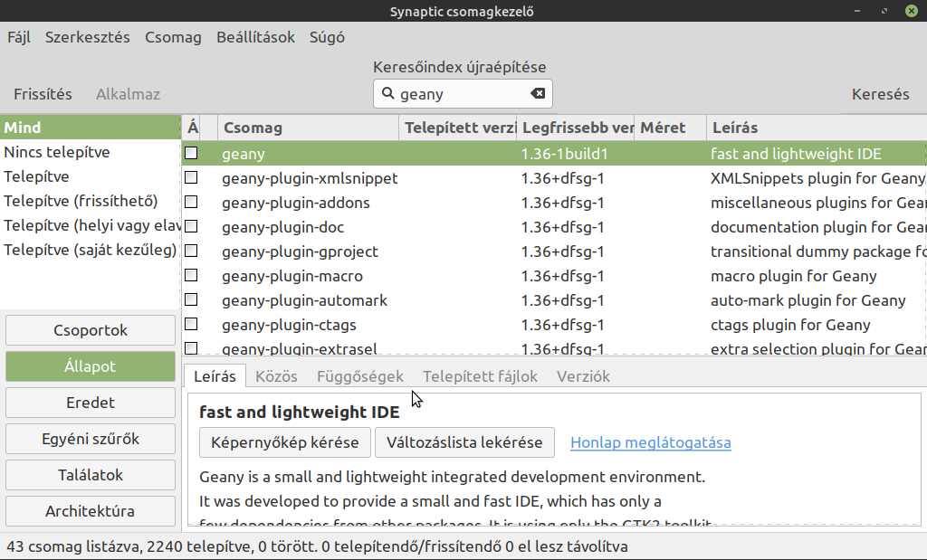Close the Synaptic window

[912, 11]
